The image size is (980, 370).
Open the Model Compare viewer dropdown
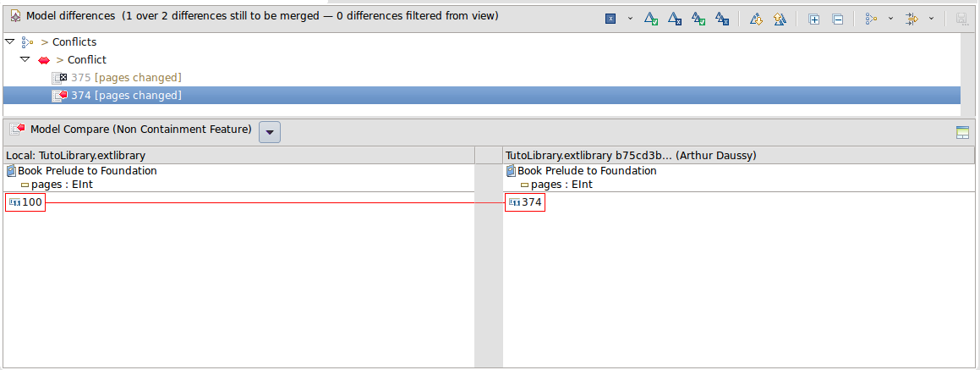270,132
